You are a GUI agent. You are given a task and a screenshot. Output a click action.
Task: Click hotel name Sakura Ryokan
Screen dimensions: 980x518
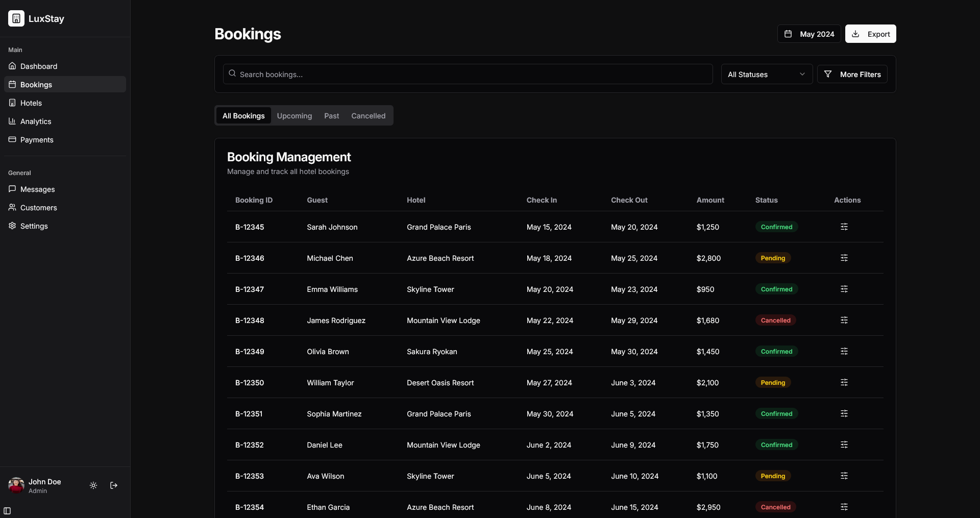432,352
